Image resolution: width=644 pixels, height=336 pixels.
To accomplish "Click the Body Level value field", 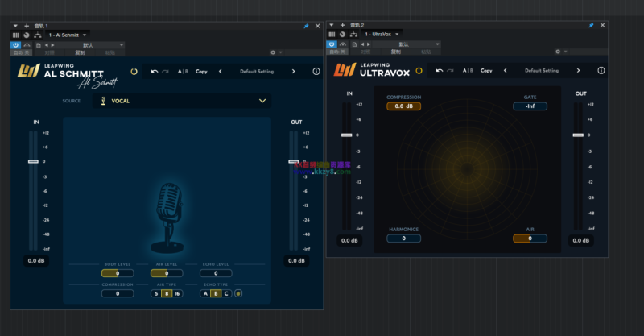I will pyautogui.click(x=118, y=273).
